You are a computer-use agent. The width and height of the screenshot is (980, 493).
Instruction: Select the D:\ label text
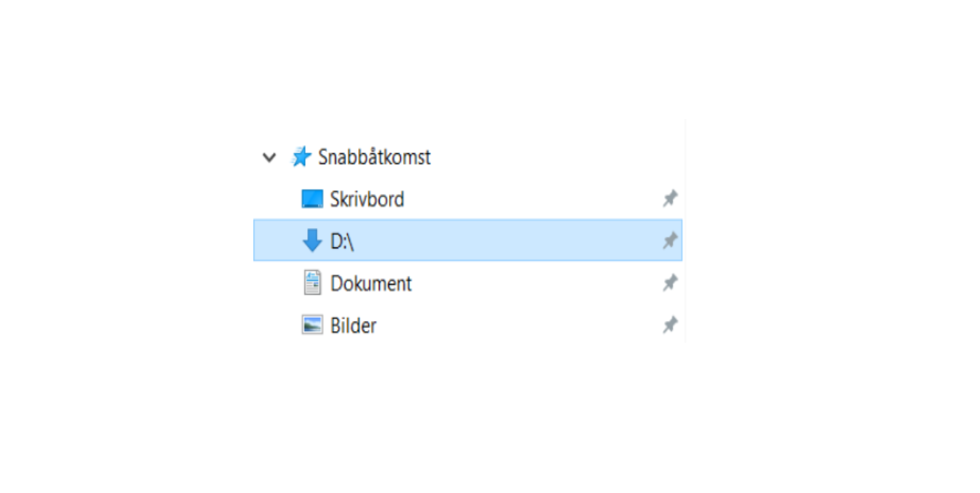(342, 241)
